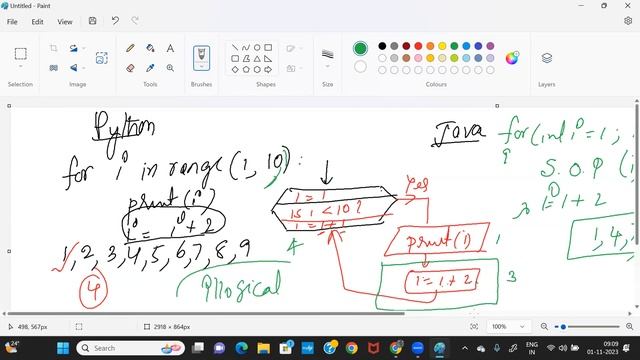Expand the Rotate options dropdown
640x360 pixels.
point(84,49)
